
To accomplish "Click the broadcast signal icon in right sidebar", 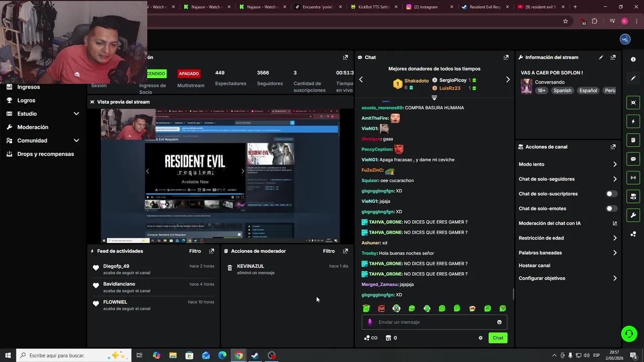I will [x=633, y=177].
